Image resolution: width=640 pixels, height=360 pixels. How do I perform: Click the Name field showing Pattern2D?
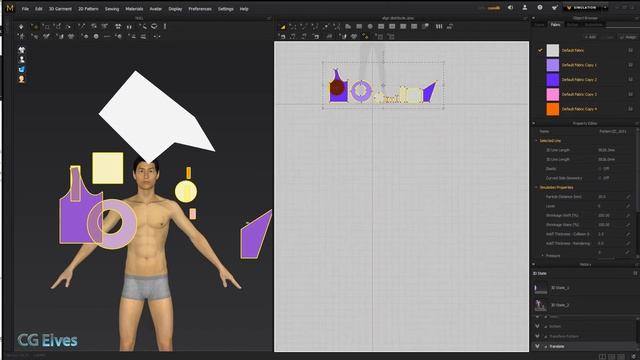point(614,131)
